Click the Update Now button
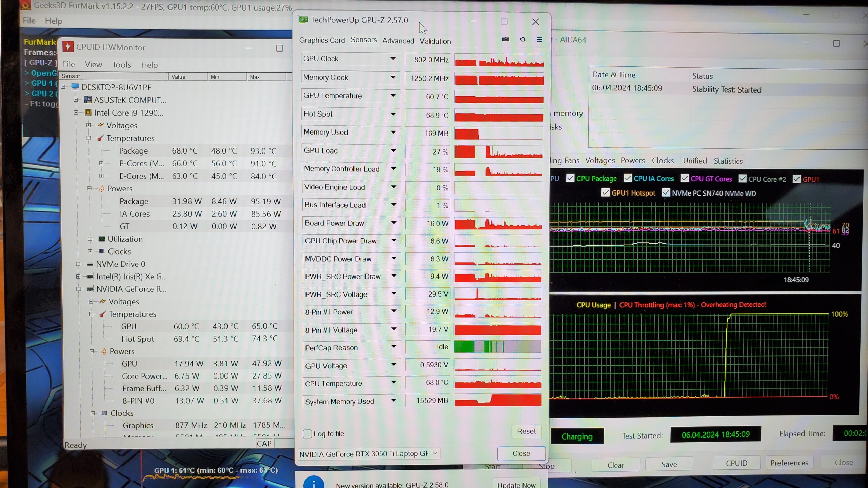 [516, 485]
